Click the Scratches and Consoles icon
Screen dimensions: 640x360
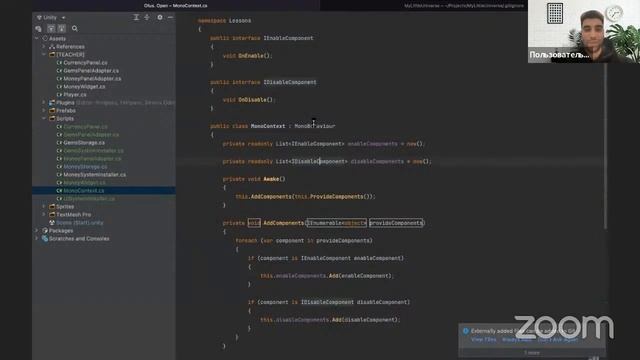45,238
